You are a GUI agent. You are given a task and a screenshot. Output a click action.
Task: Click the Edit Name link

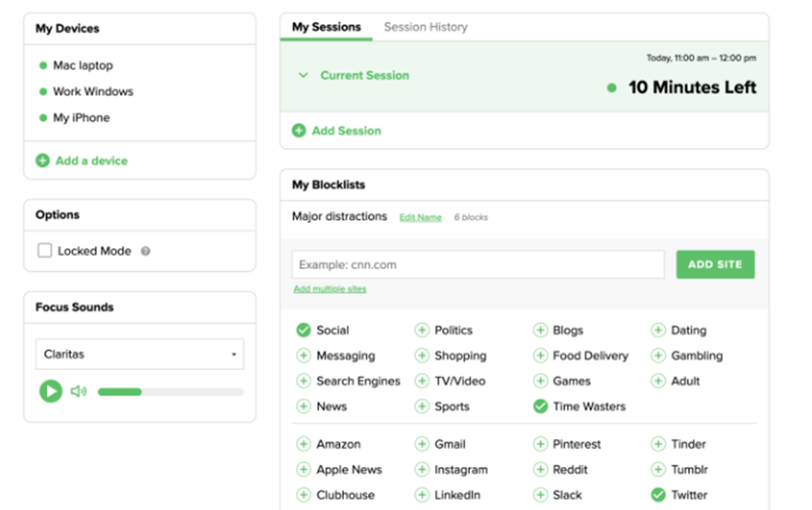tap(421, 217)
